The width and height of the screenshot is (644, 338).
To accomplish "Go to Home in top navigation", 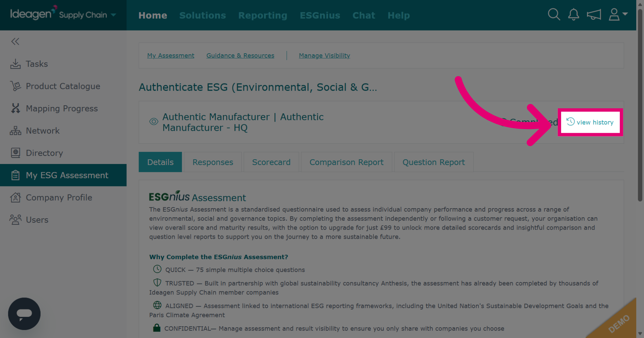I will 153,15.
